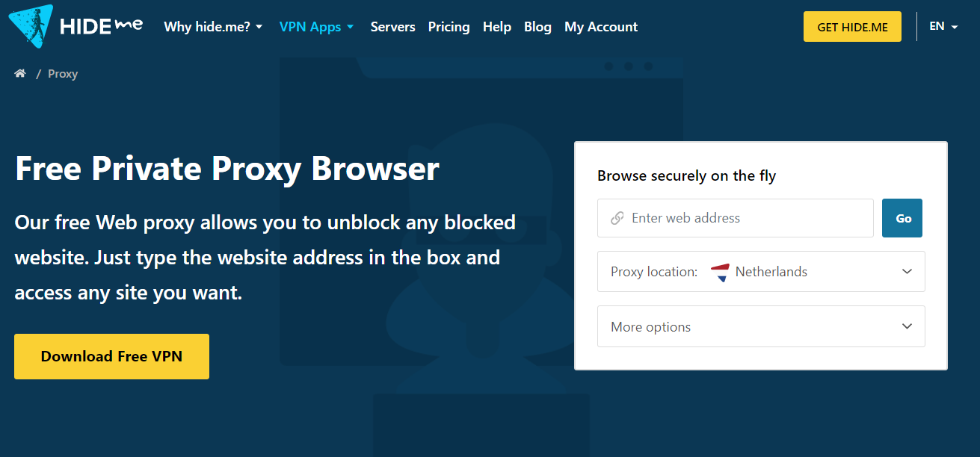Open the Pricing page
980x457 pixels.
(449, 27)
